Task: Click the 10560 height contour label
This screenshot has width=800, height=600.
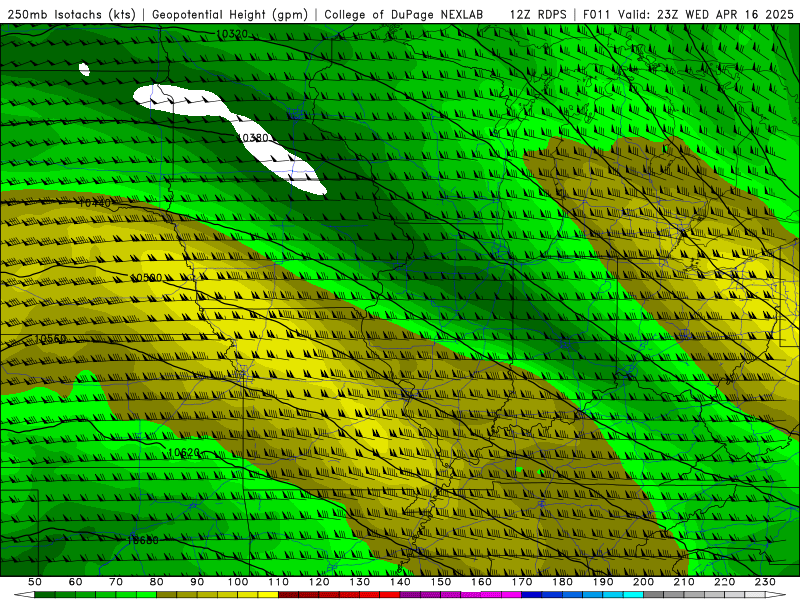Action: point(51,339)
